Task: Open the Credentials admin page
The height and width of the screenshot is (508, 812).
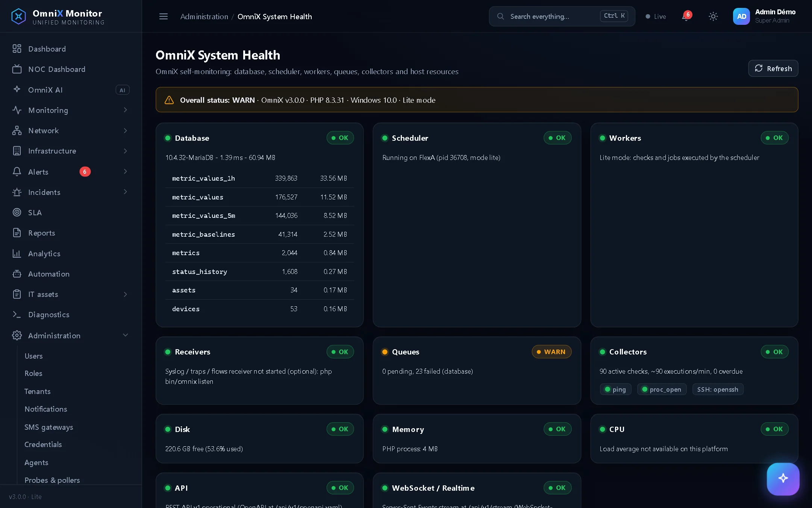Action: 43,444
